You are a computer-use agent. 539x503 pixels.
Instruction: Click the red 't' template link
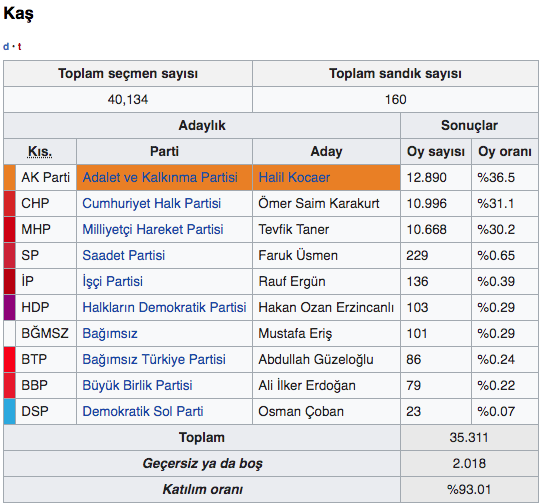[20, 46]
